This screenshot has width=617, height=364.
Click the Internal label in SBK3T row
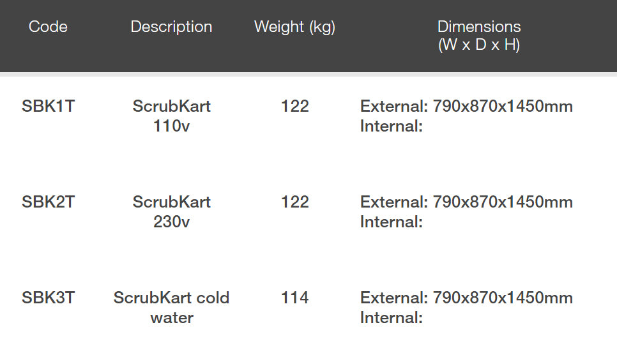pyautogui.click(x=392, y=317)
